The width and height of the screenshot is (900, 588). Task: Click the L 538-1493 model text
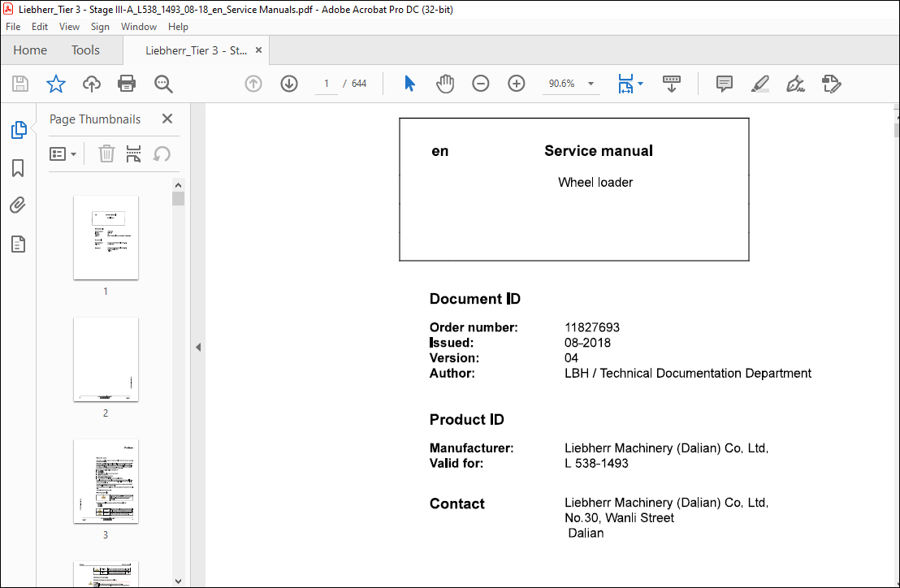596,464
